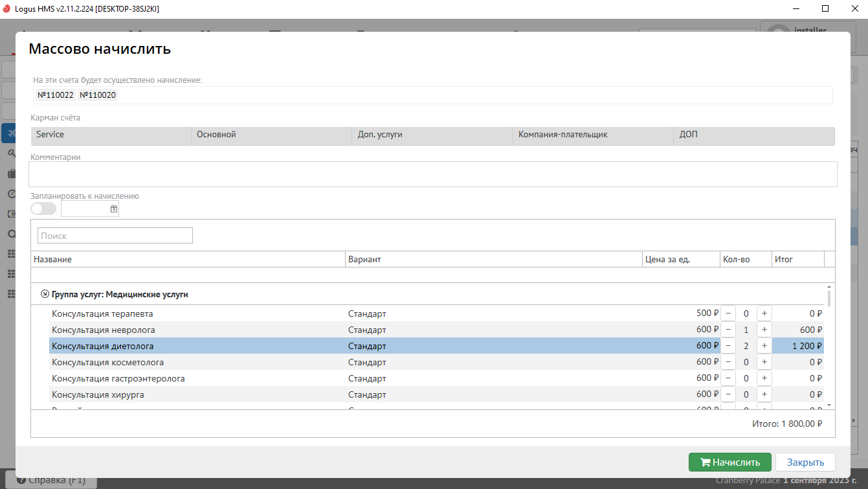
Task: Select the Консультация невролога row name
Action: [x=104, y=330]
